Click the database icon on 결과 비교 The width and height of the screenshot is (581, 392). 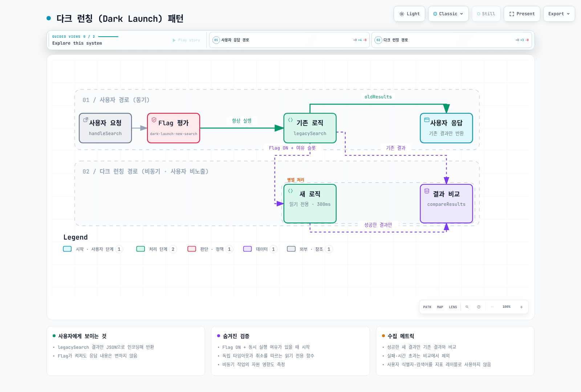[427, 191]
